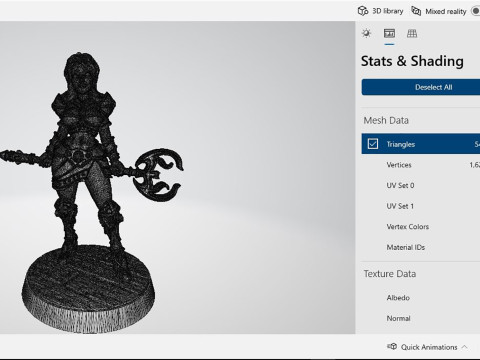Select UV Set 0 option

tap(421, 185)
